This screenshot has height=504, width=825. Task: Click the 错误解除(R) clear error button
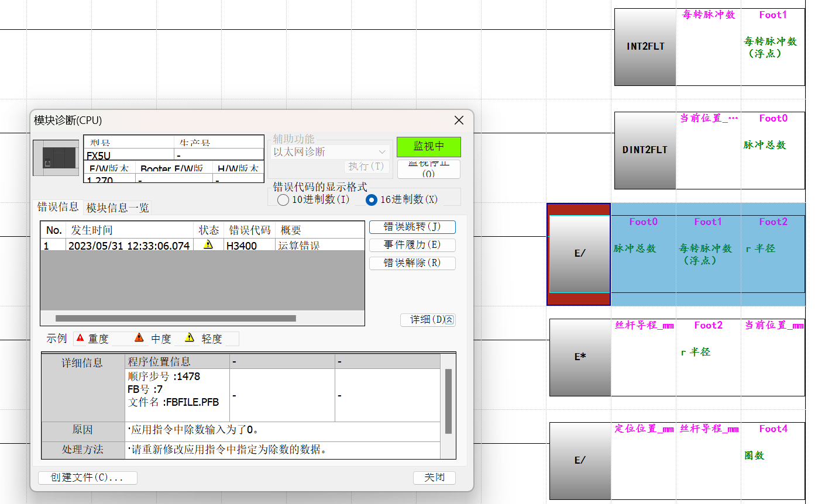[x=412, y=263]
